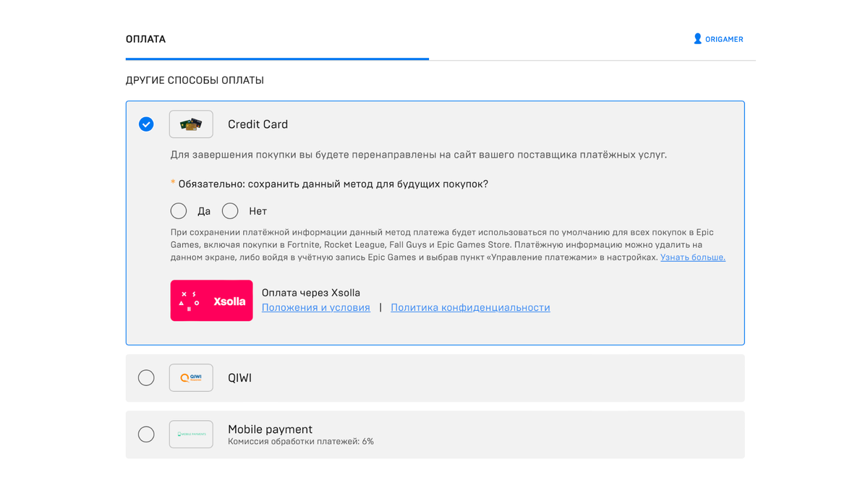Click the blue checkmark on Credit Card

(146, 124)
